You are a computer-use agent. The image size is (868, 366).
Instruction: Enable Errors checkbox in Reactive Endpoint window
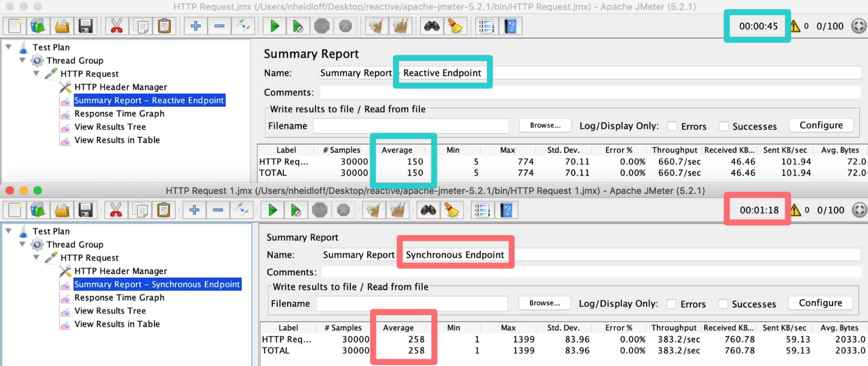pyautogui.click(x=672, y=126)
